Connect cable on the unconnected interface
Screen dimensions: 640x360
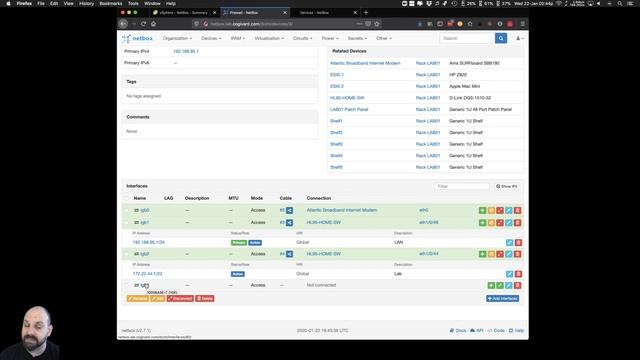click(x=500, y=285)
